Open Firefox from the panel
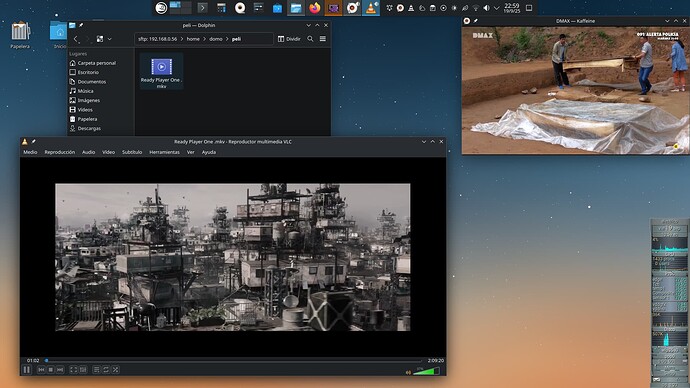This screenshot has width=690, height=388. click(315, 7)
